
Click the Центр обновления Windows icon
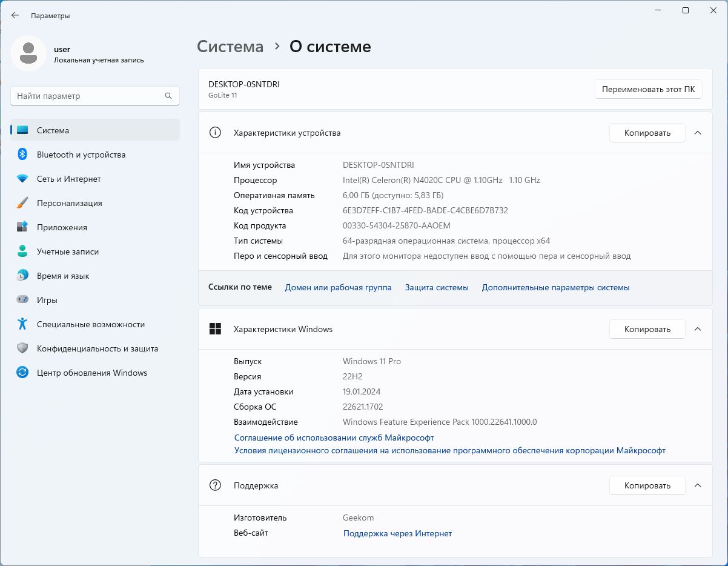pos(22,373)
